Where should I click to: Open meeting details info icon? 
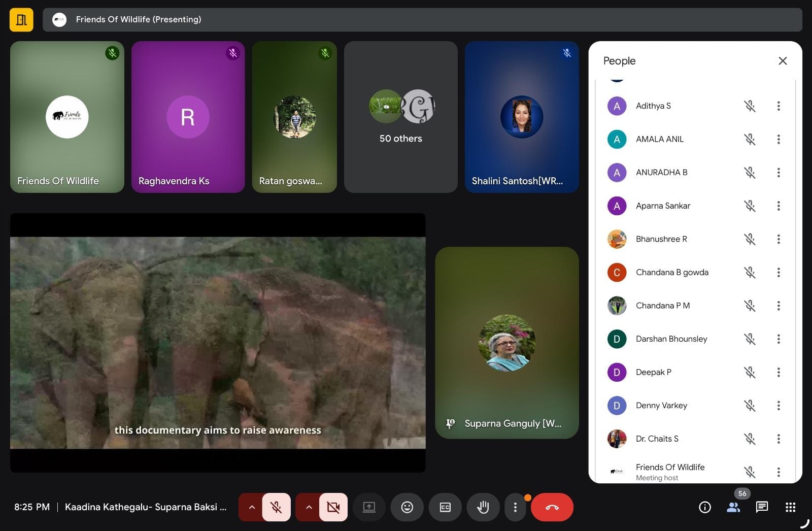pyautogui.click(x=705, y=507)
